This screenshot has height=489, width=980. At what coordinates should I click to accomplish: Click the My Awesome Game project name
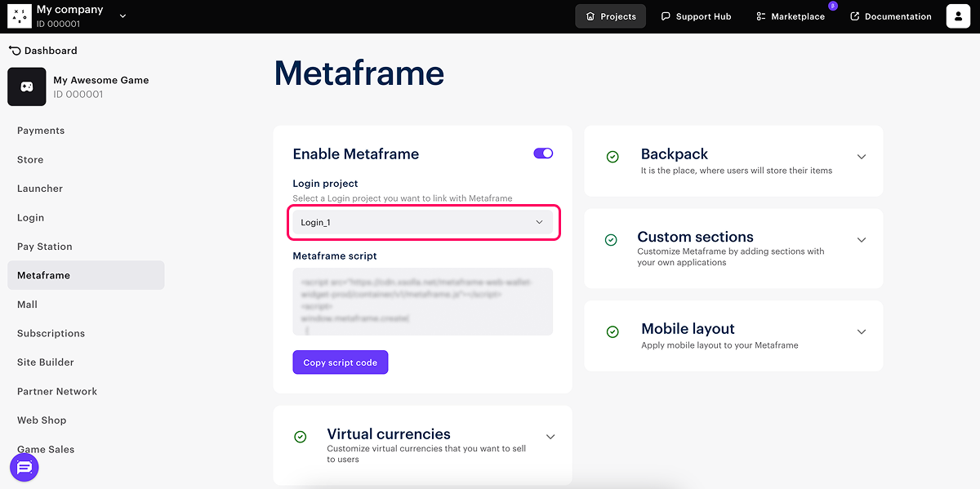tap(101, 80)
